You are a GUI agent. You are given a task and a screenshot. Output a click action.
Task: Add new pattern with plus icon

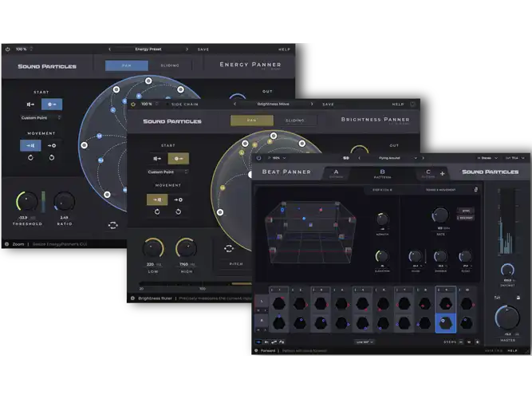(x=442, y=173)
